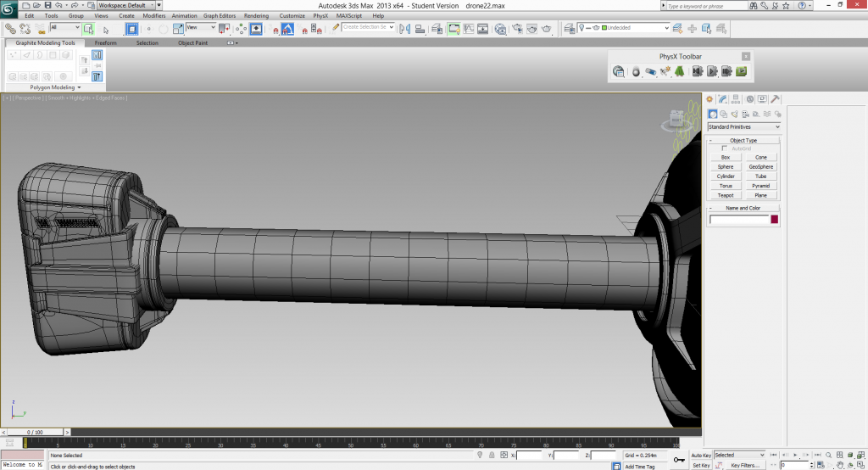Screen dimensions: 868x470
Task: Click the Utilities hammer icon in command panel
Action: 776,99
